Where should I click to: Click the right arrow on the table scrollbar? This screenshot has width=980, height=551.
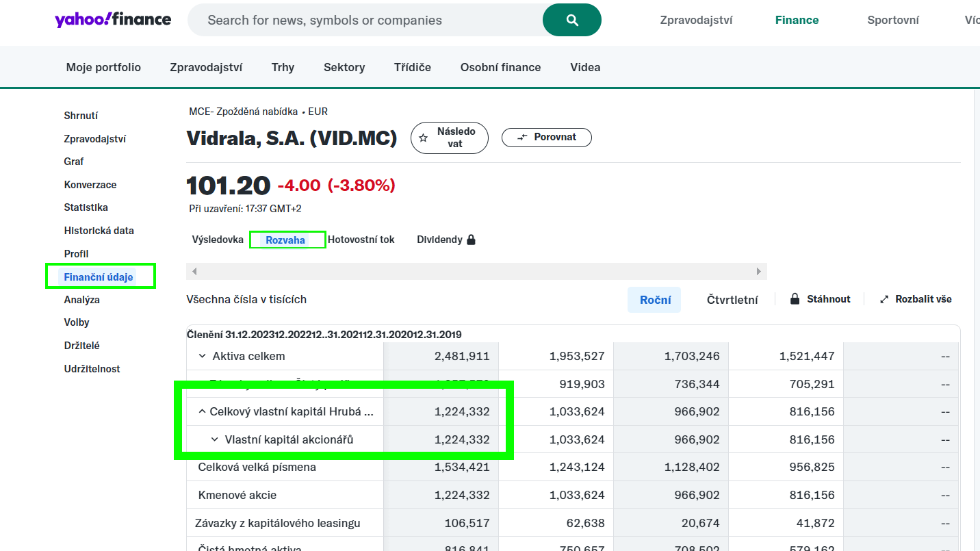click(758, 271)
